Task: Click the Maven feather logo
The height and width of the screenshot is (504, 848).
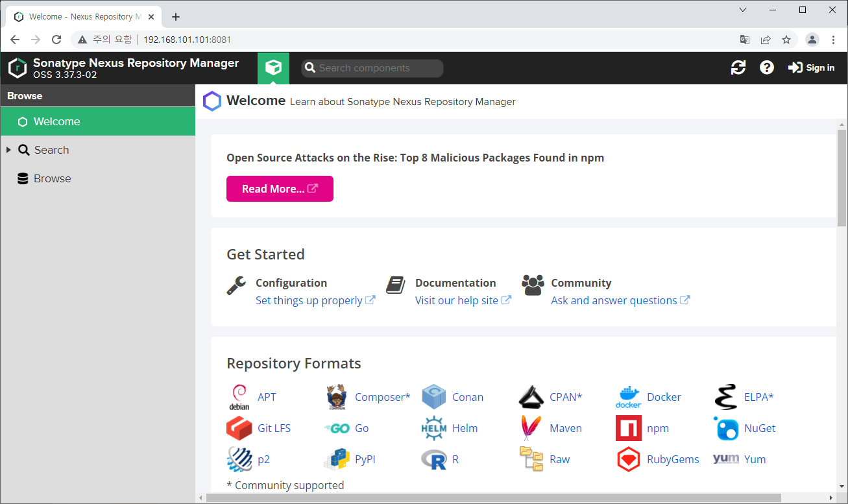Action: pyautogui.click(x=531, y=428)
